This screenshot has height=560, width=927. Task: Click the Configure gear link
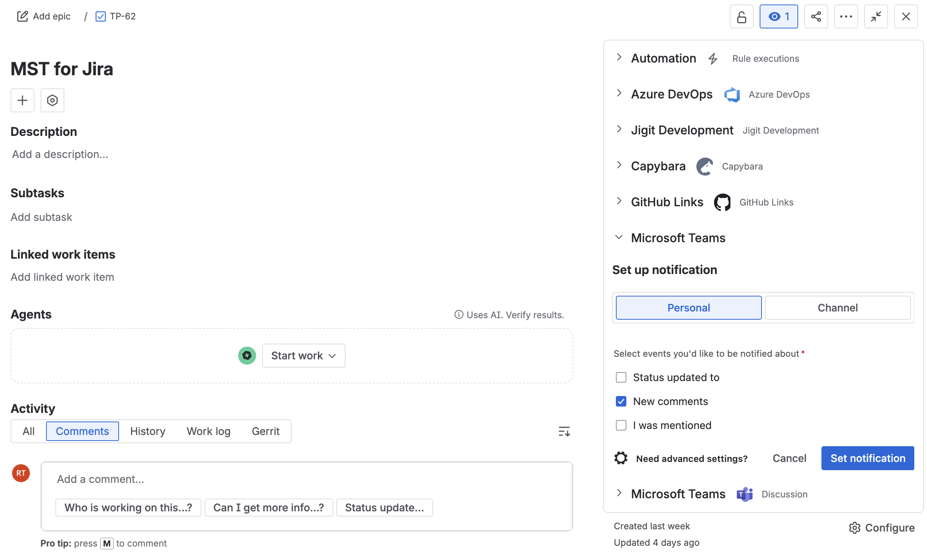881,528
